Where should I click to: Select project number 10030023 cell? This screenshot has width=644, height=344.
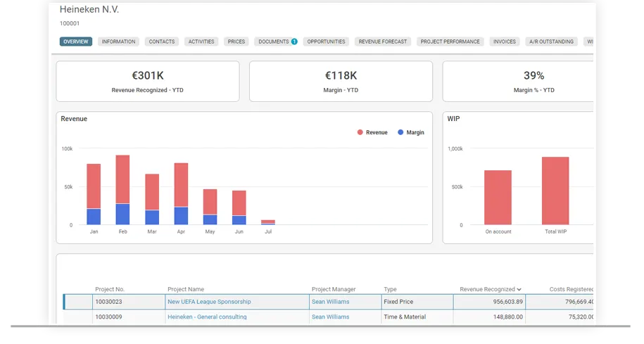129,302
